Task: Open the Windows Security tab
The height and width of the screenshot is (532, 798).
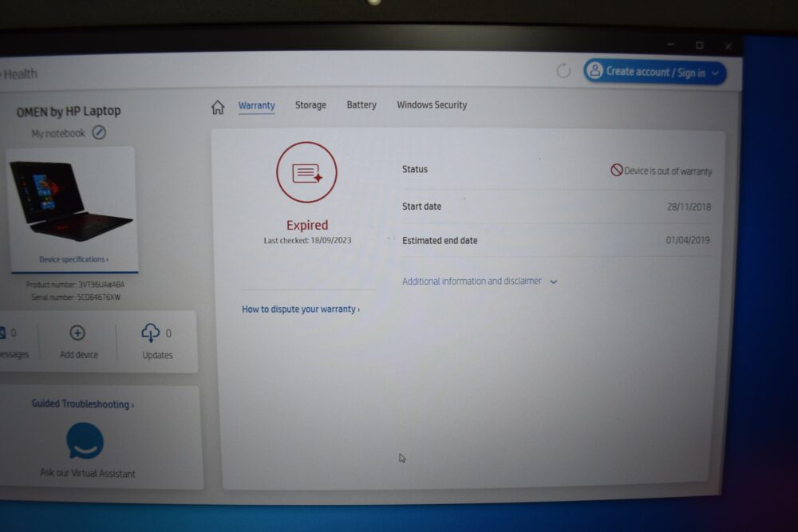Action: pos(432,104)
